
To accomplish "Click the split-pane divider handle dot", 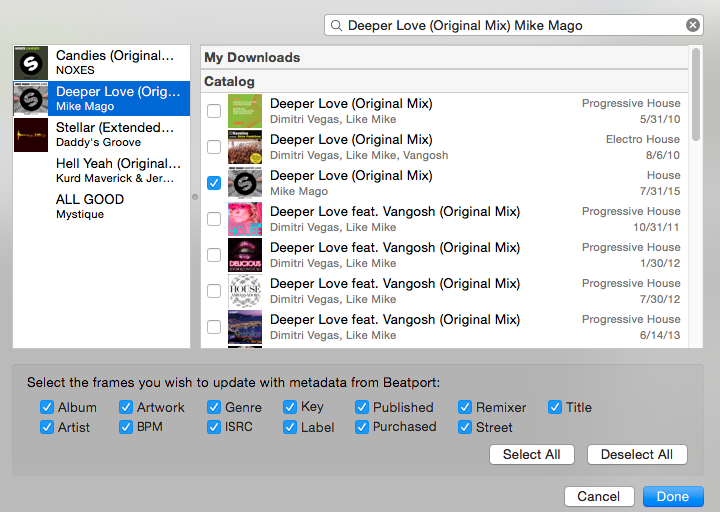I will (195, 197).
